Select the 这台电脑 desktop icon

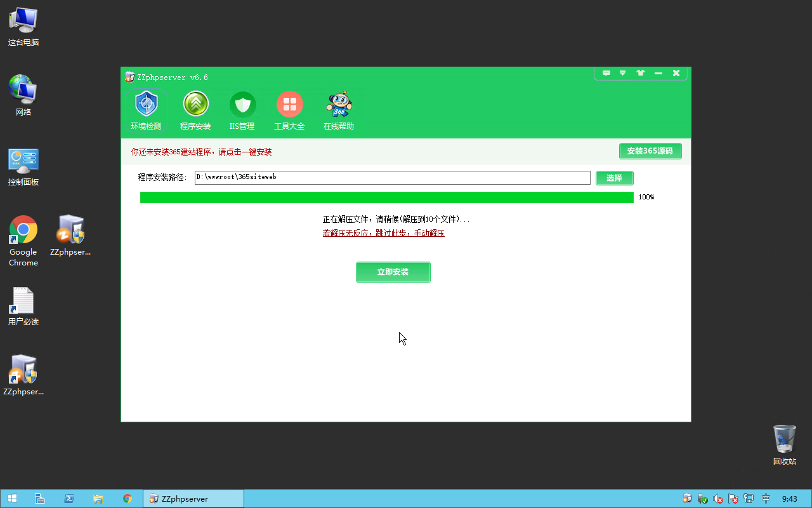(23, 27)
